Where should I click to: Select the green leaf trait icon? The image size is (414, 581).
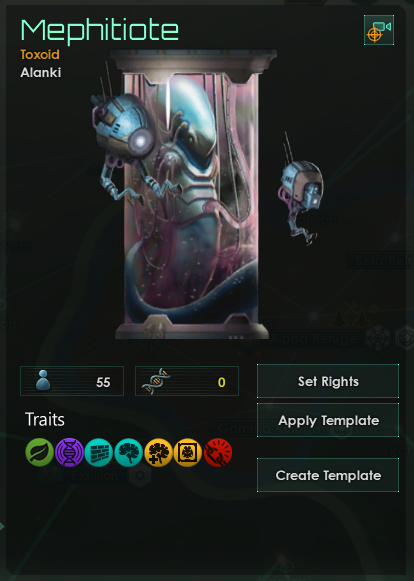40,452
